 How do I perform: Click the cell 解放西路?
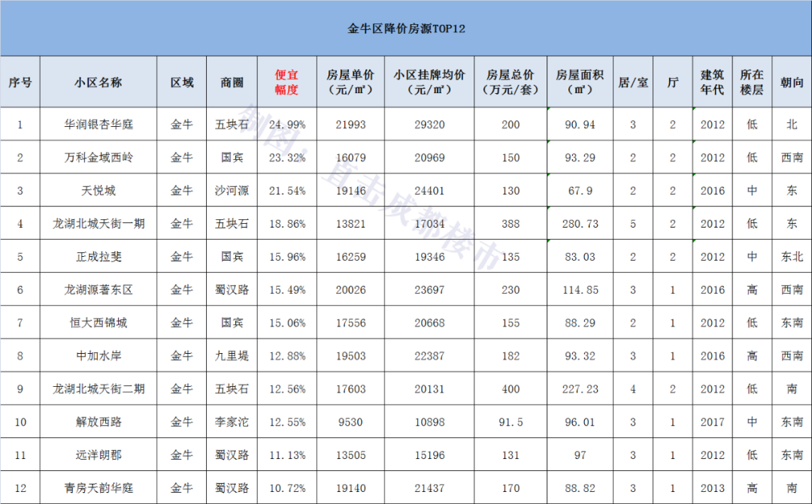98,422
